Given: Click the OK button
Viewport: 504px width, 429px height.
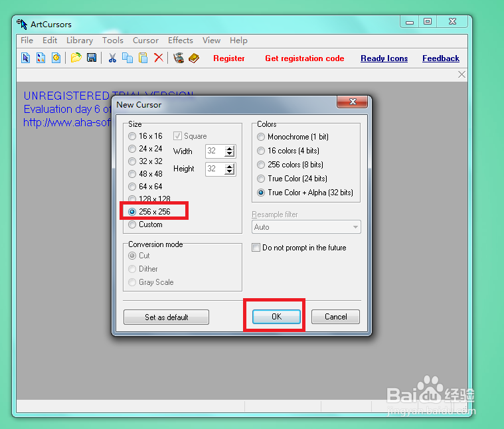Looking at the screenshot, I should (276, 317).
